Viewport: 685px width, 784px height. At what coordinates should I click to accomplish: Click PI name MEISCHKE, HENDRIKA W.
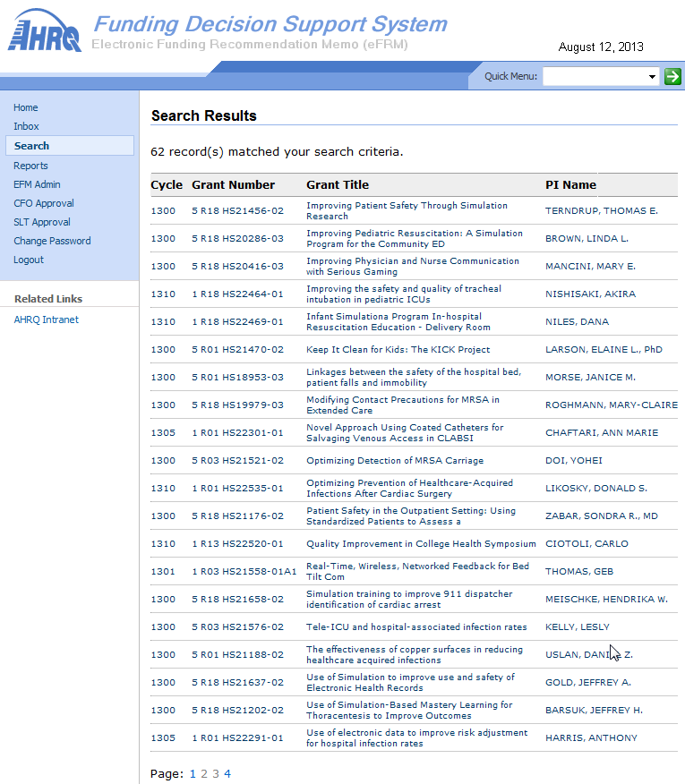[x=606, y=600]
